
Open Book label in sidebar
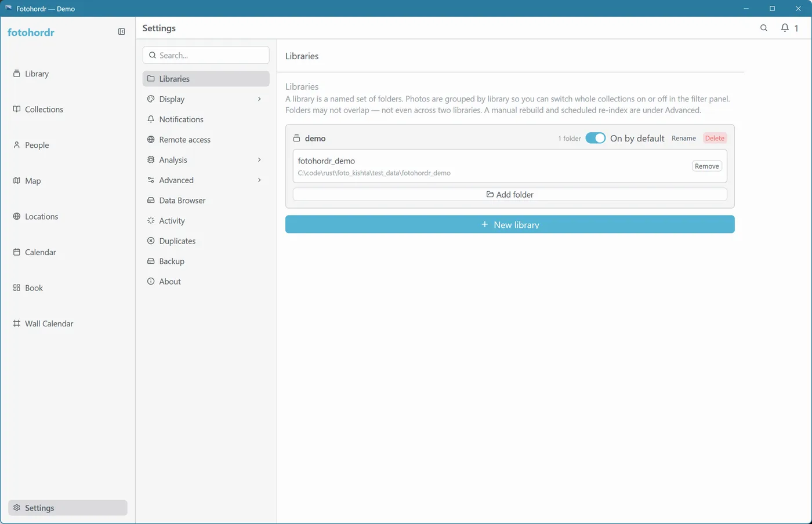pyautogui.click(x=34, y=288)
